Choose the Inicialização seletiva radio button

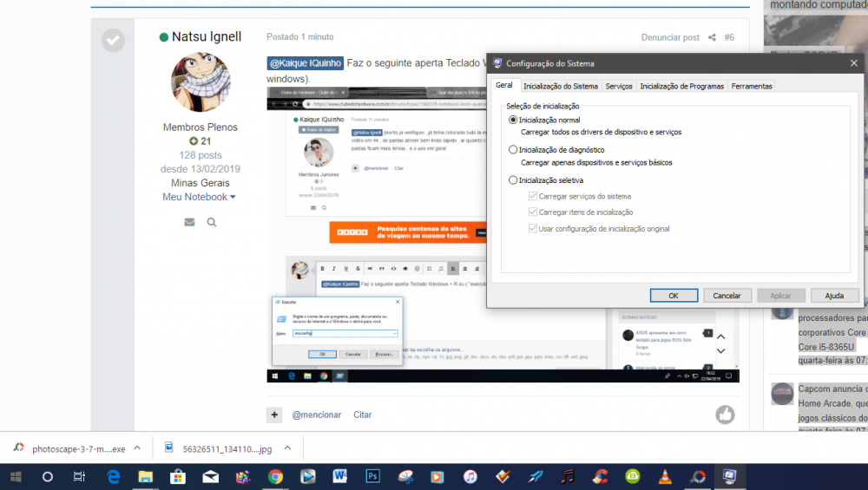coord(513,180)
